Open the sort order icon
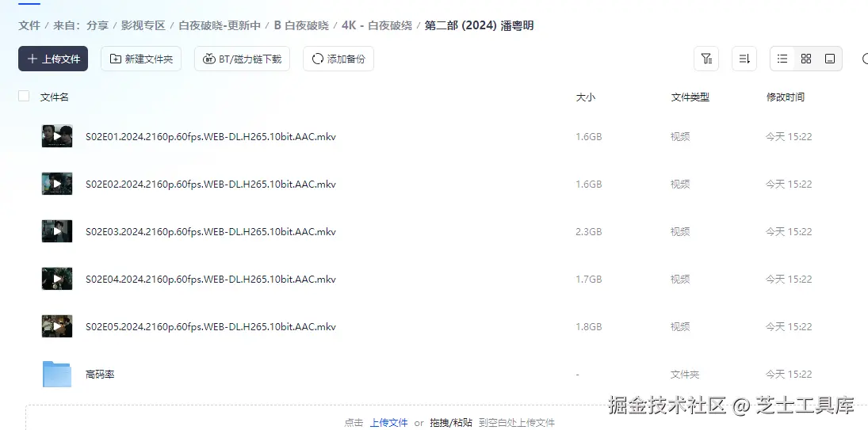The width and height of the screenshot is (868, 430). point(744,59)
